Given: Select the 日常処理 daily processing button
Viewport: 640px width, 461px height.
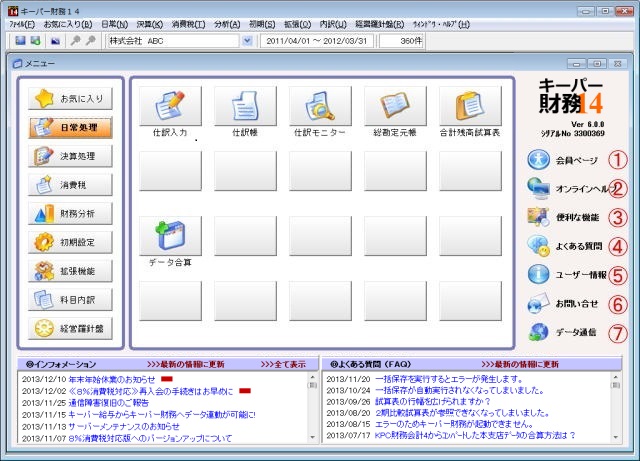Looking at the screenshot, I should click(x=70, y=127).
